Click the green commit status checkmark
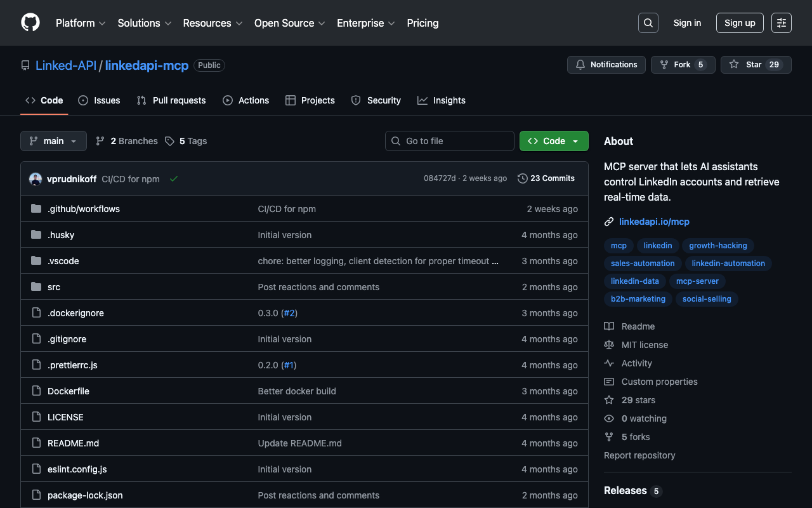This screenshot has height=508, width=812. pyautogui.click(x=173, y=179)
